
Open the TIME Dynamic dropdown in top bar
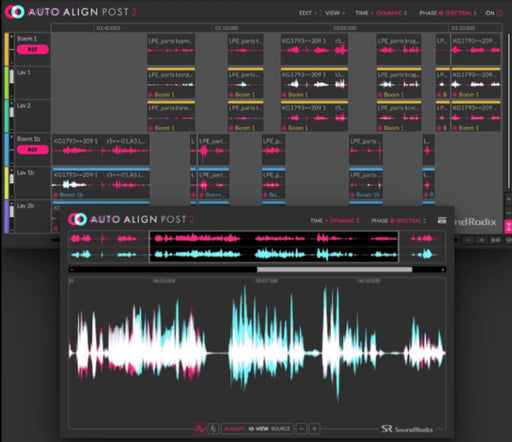(x=381, y=13)
